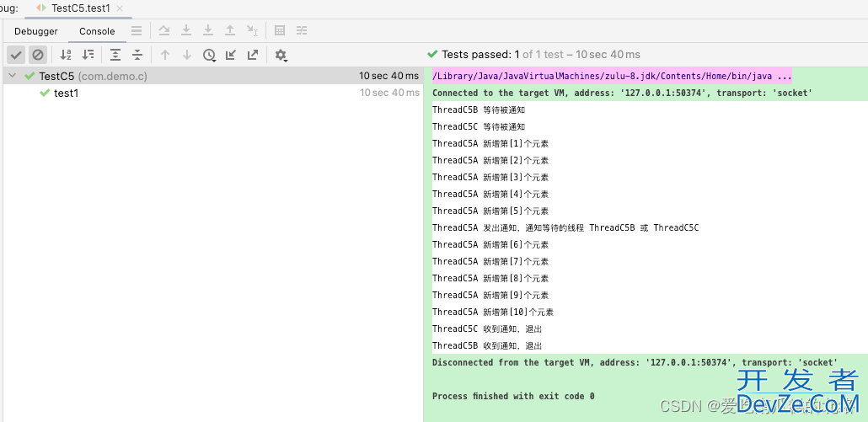Expand all test nodes
This screenshot has height=422, width=868.
click(x=115, y=55)
